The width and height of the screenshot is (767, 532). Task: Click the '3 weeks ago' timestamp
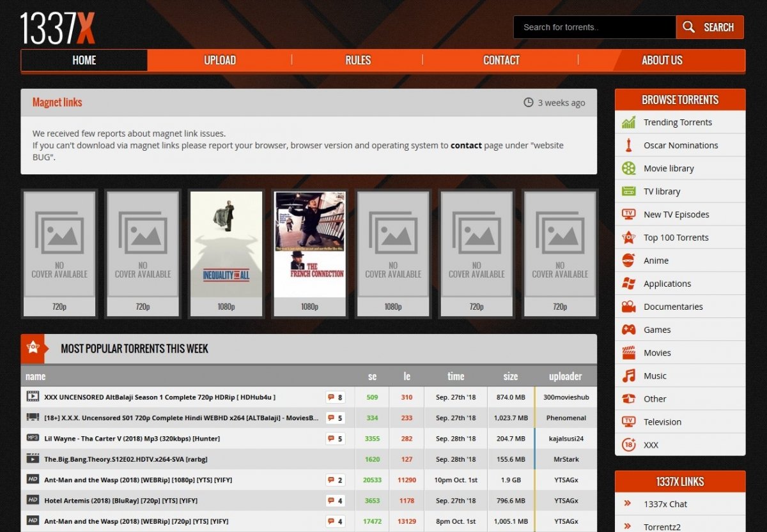(561, 102)
